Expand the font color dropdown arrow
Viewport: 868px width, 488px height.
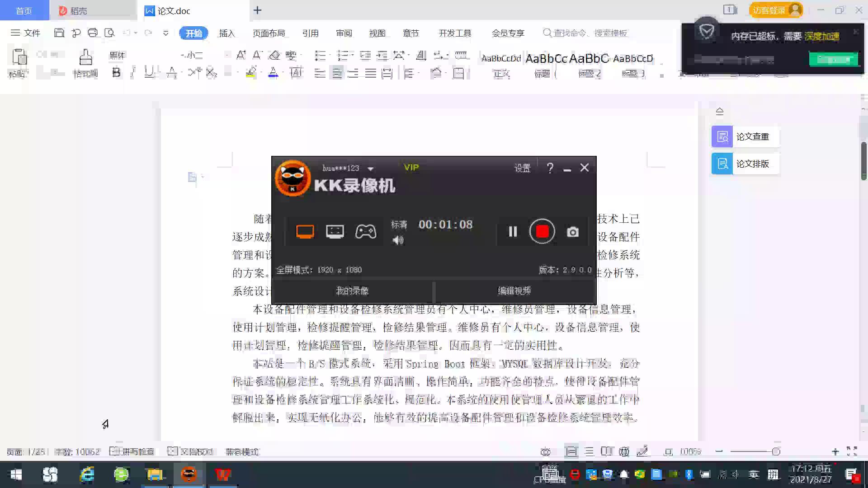[x=283, y=73]
